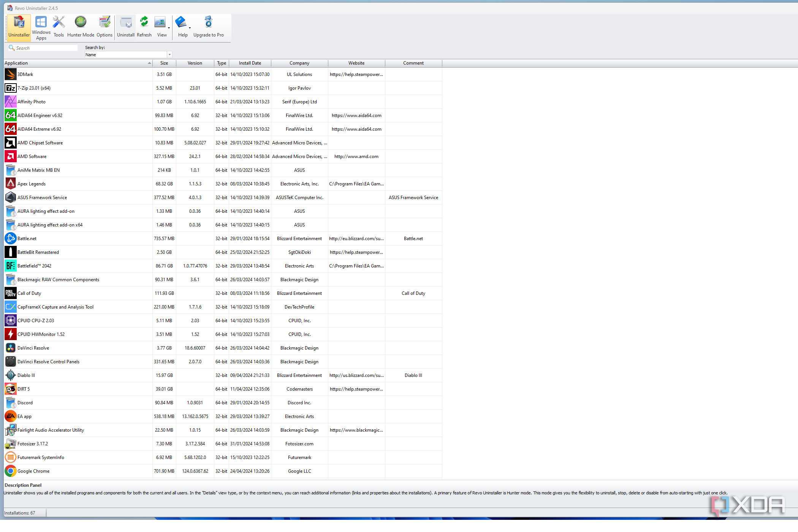Select the DIRT 5 icon

(11, 389)
